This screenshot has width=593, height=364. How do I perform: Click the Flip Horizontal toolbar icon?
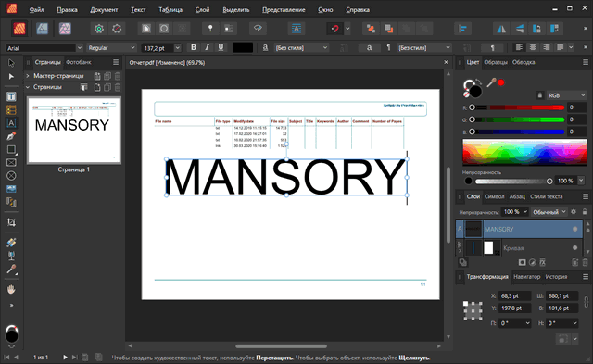point(501,29)
